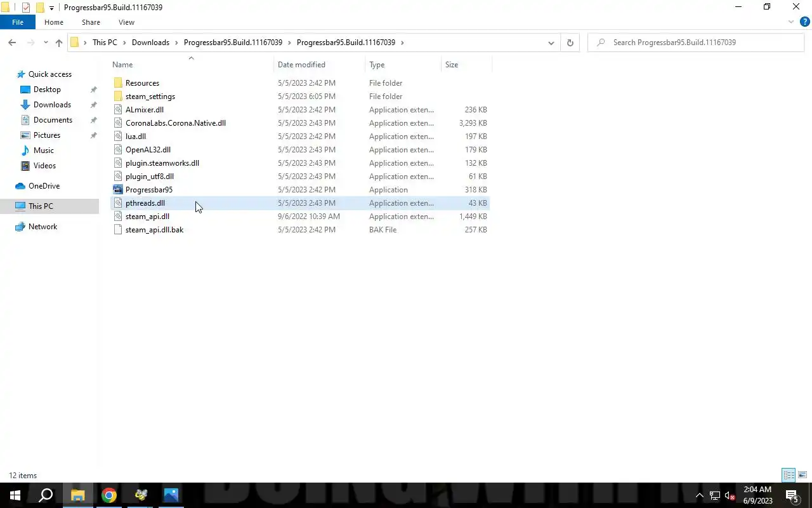The image size is (812, 508).
Task: Select the steam_settings folder icon
Action: 118,97
